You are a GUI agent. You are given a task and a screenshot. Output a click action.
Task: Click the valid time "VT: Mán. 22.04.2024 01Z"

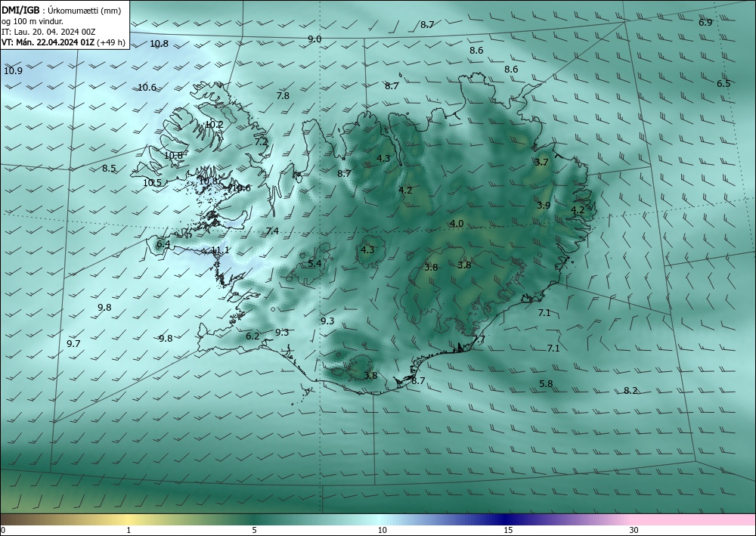[48, 42]
